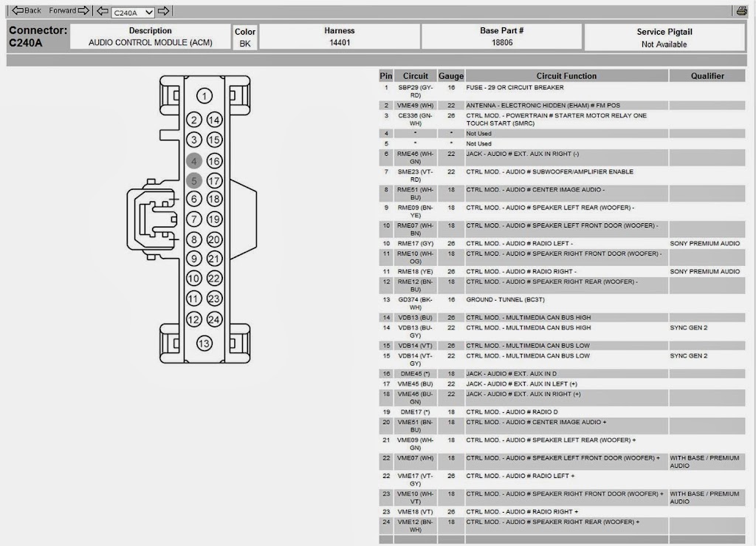This screenshot has width=756, height=546.
Task: Click circuit RME18 (YE)
Action: click(x=415, y=272)
